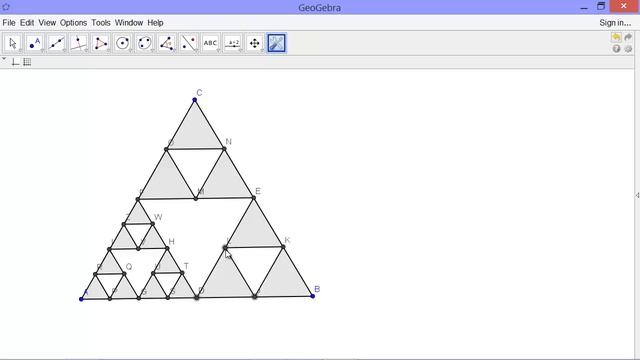The image size is (640, 360).
Task: Select point E on the triangle
Action: [x=253, y=198]
